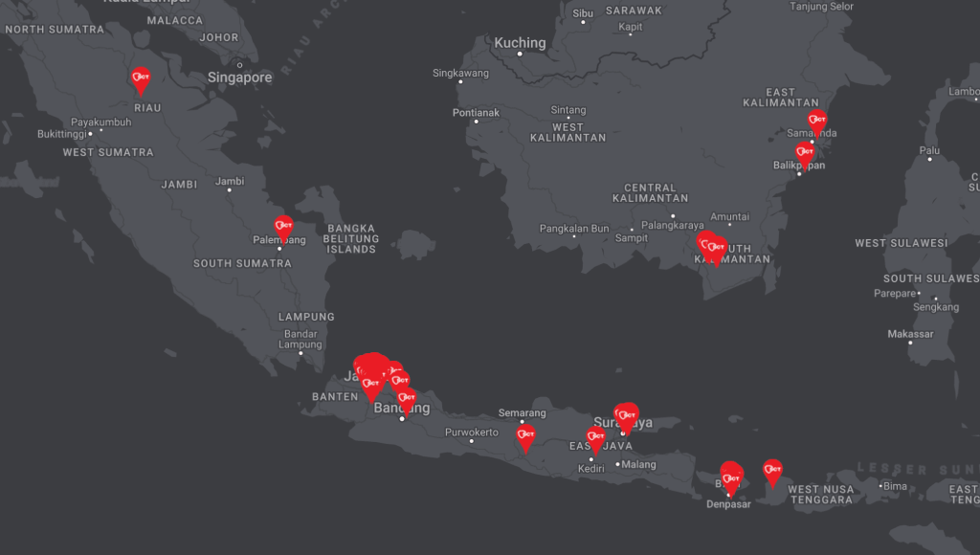Select the Parepare label

[895, 293]
